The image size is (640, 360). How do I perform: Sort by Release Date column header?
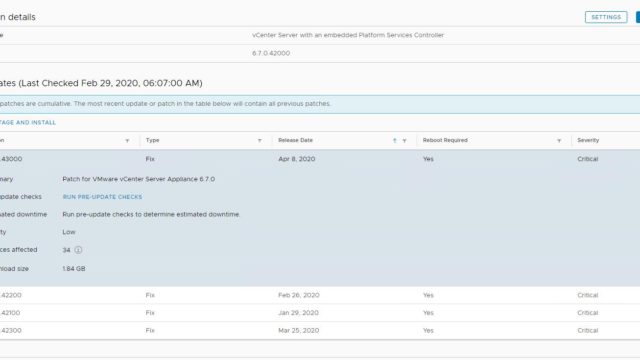pos(296,140)
